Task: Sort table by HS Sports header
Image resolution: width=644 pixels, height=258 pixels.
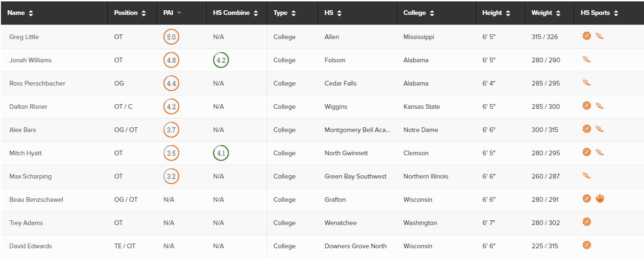Action: 599,13
